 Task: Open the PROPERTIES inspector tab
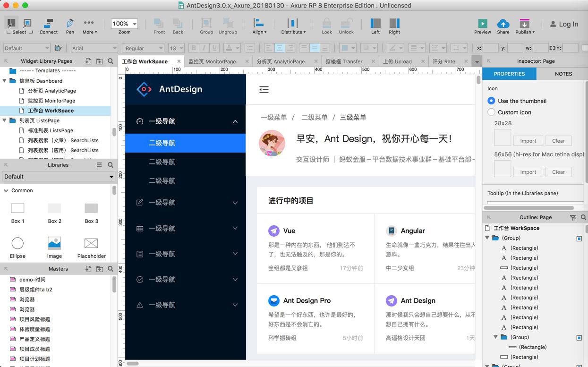click(x=509, y=74)
